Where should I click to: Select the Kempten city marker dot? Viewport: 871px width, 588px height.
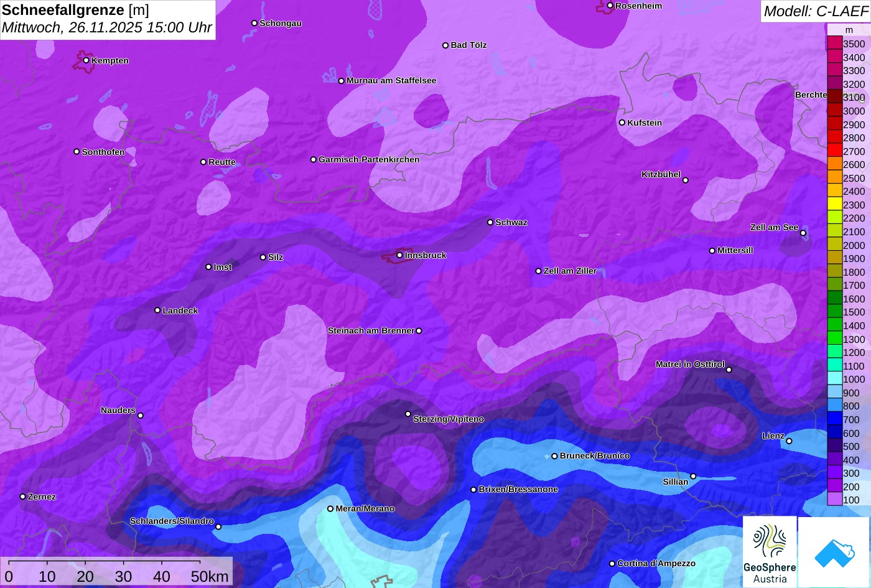click(86, 60)
